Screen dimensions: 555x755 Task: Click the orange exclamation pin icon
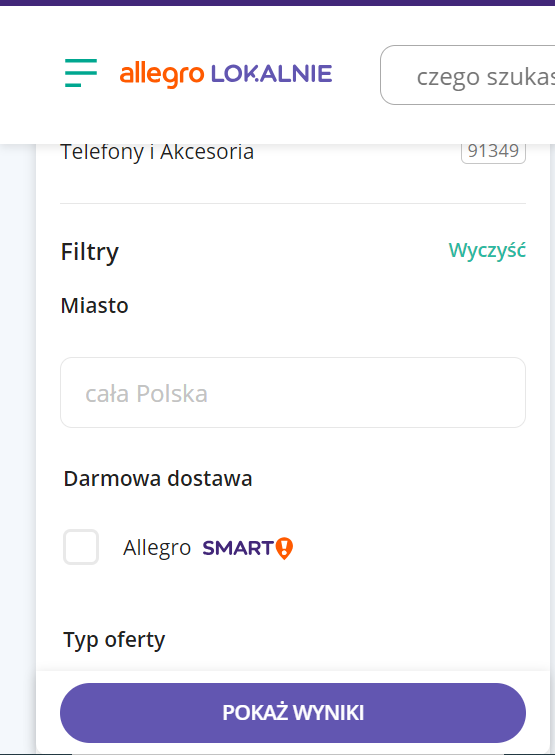coord(284,548)
